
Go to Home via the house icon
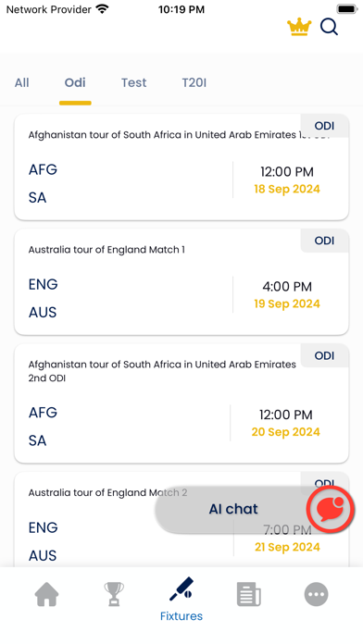[x=46, y=594]
